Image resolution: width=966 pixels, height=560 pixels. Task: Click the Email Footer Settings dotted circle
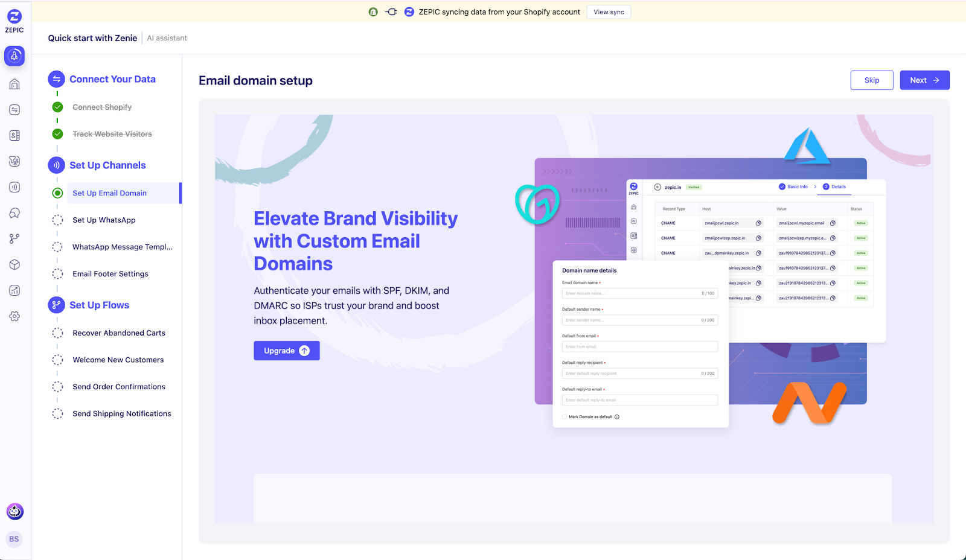coord(57,274)
